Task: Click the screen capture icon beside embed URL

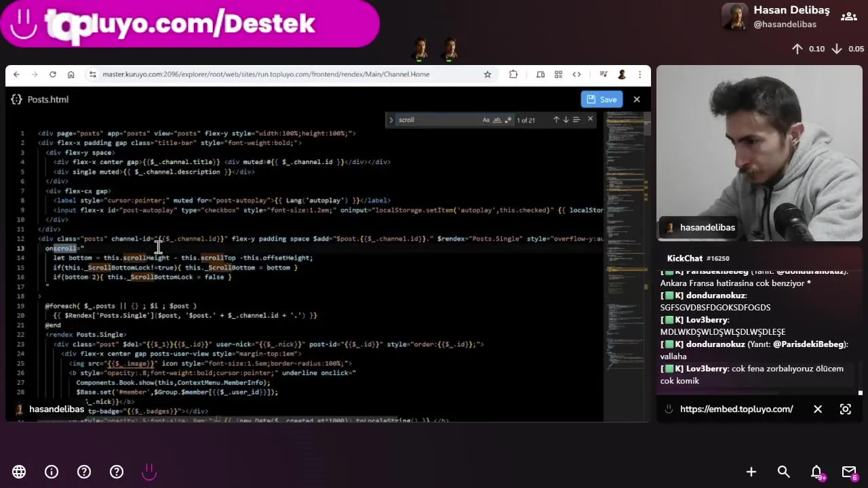Action: (846, 409)
